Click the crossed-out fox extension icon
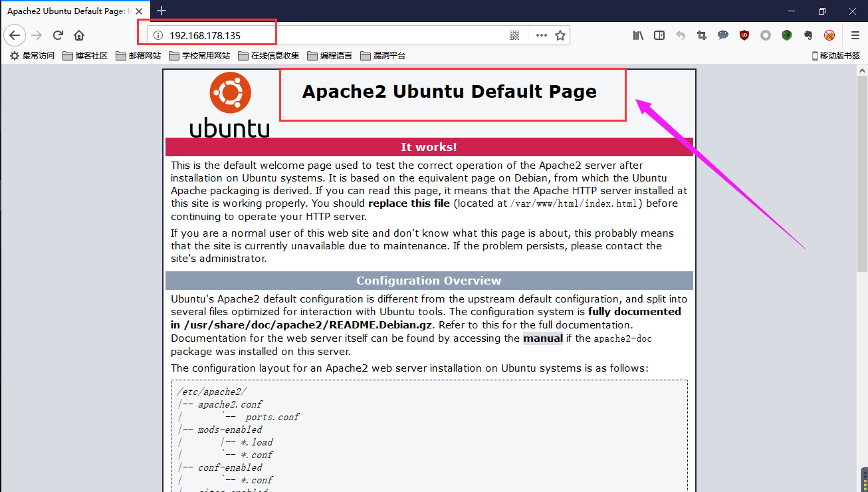The image size is (868, 492). (x=829, y=35)
